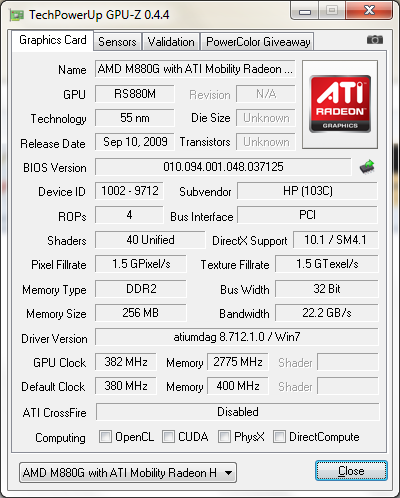Click the Release Date field Sep 10, 2009
The width and height of the screenshot is (400, 498).
click(x=135, y=142)
